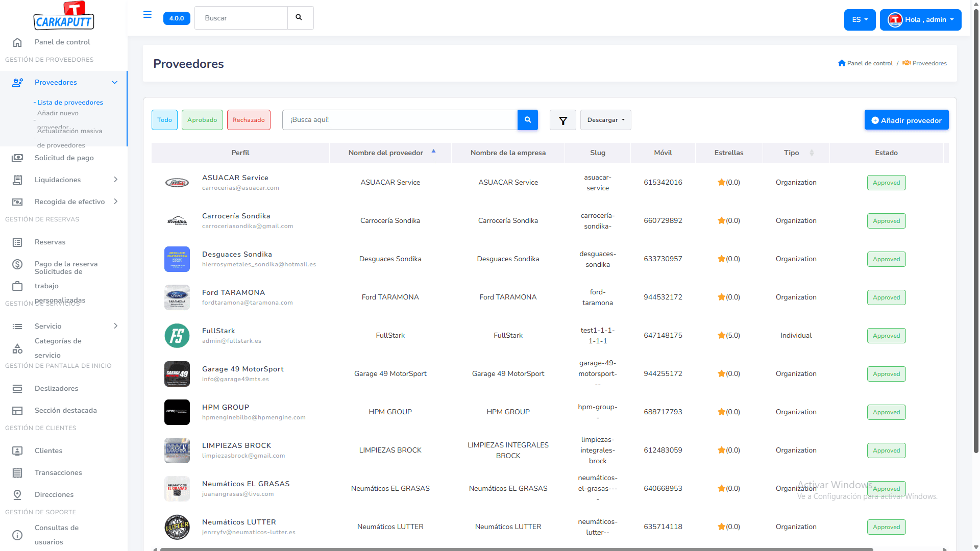Sort by Nombre del proveedor column
The image size is (980, 551).
[390, 153]
